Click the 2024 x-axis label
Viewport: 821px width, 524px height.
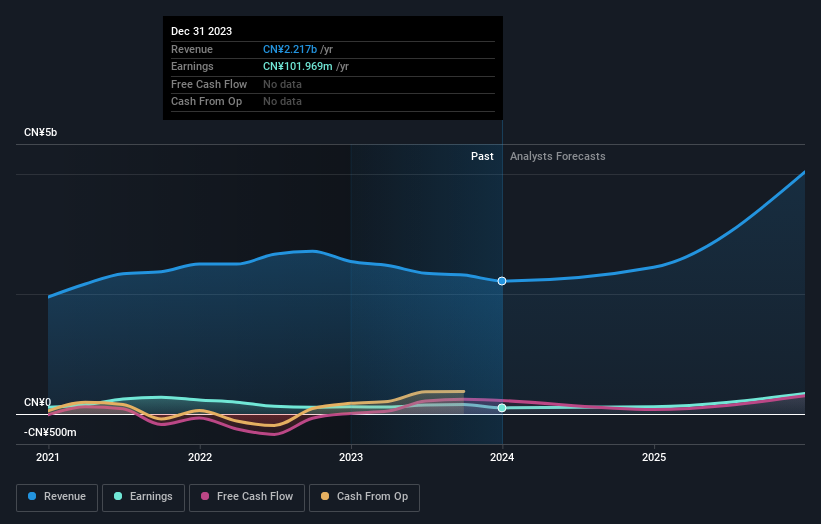click(502, 458)
